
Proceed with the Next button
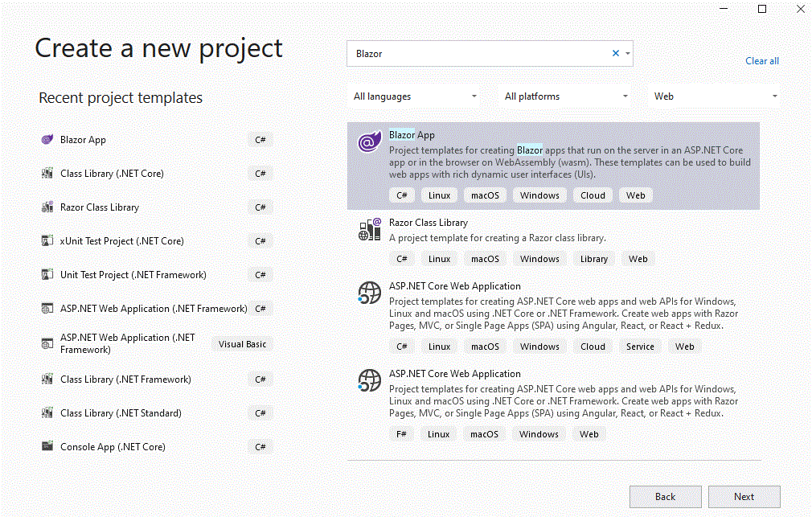pyautogui.click(x=744, y=497)
